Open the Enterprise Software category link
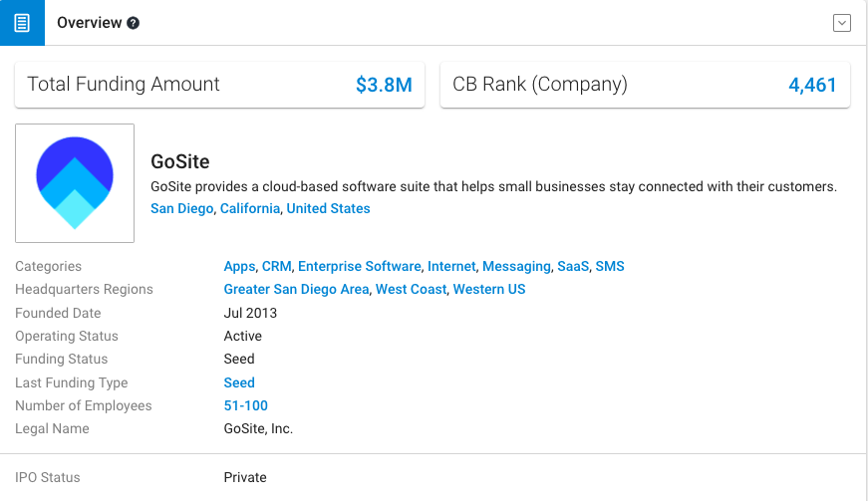This screenshot has height=501, width=868. 360,267
